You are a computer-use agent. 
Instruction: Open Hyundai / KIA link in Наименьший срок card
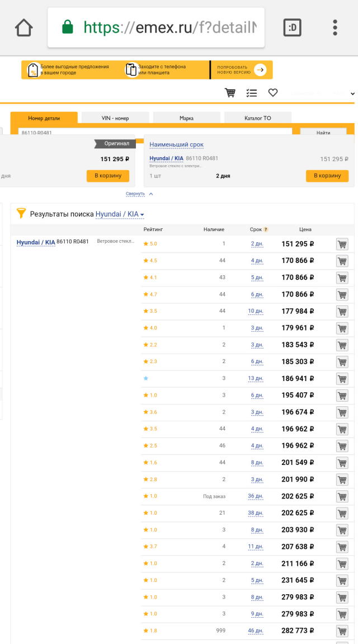[166, 158]
